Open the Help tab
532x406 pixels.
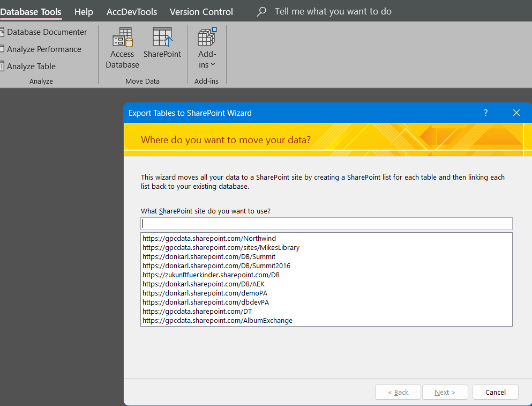pos(84,12)
